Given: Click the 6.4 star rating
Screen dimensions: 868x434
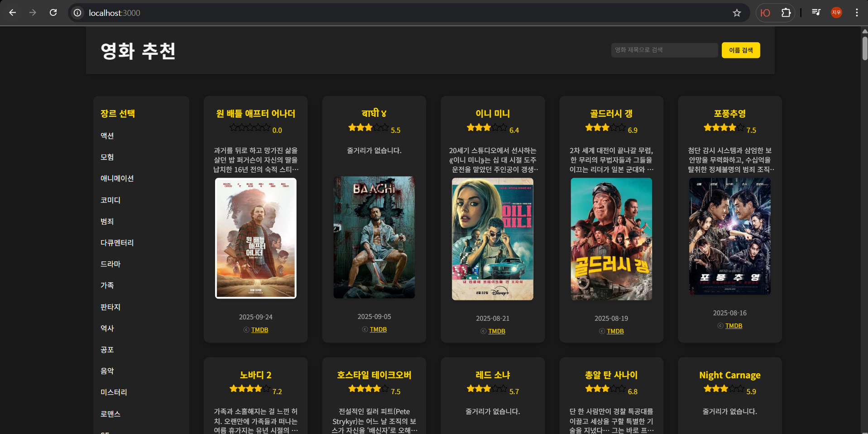Looking at the screenshot, I should click(x=493, y=129).
